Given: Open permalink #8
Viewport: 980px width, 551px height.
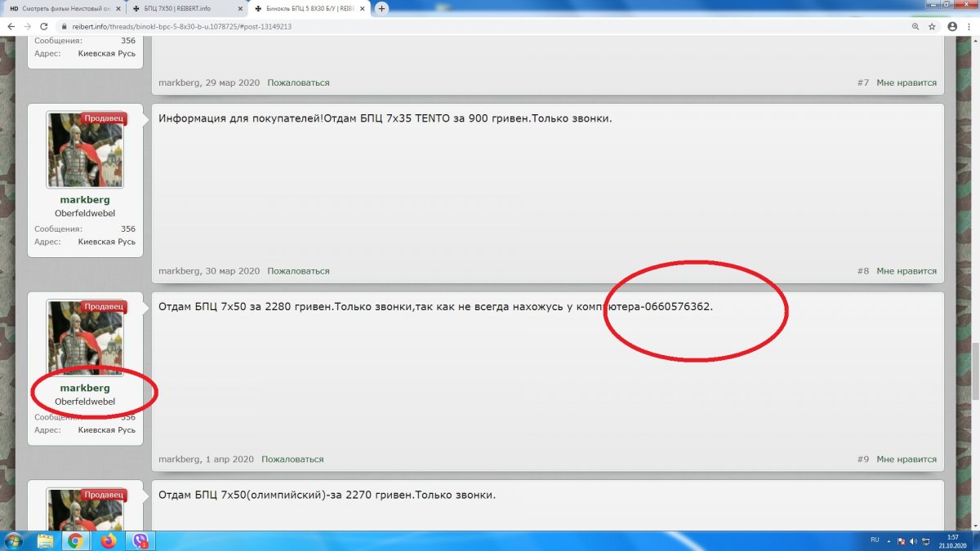Looking at the screenshot, I should pos(863,271).
